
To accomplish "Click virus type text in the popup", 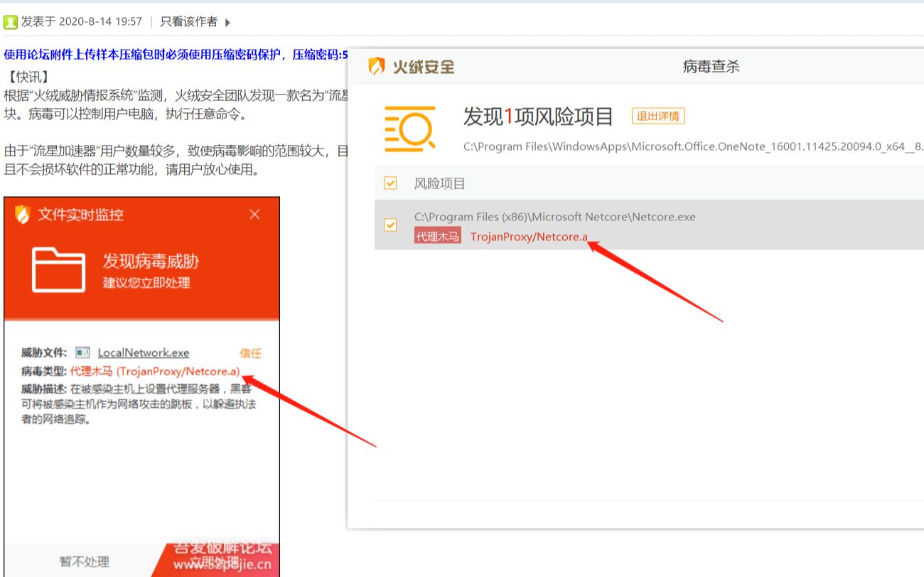I will pos(155,371).
